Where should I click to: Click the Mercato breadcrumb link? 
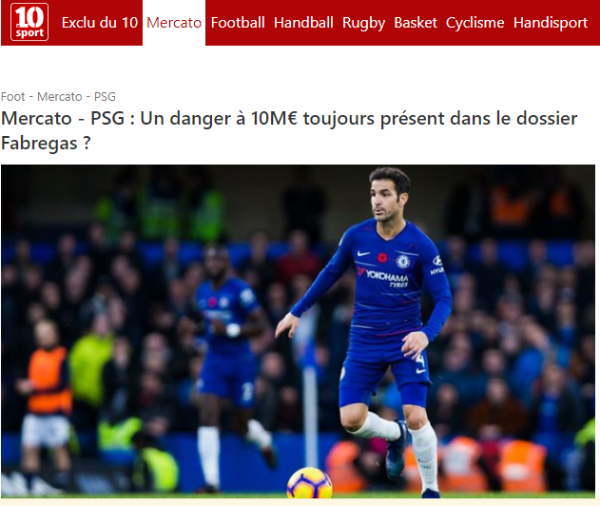[59, 96]
